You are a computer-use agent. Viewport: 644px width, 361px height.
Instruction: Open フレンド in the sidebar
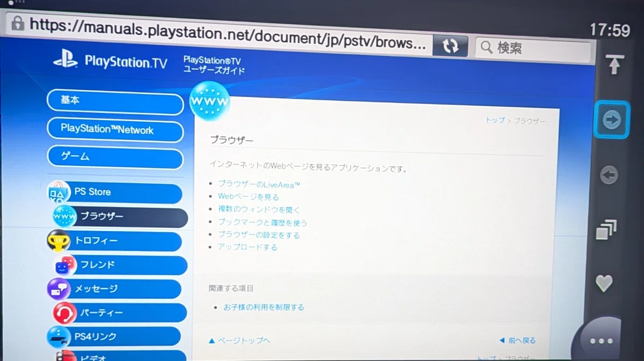click(x=121, y=265)
